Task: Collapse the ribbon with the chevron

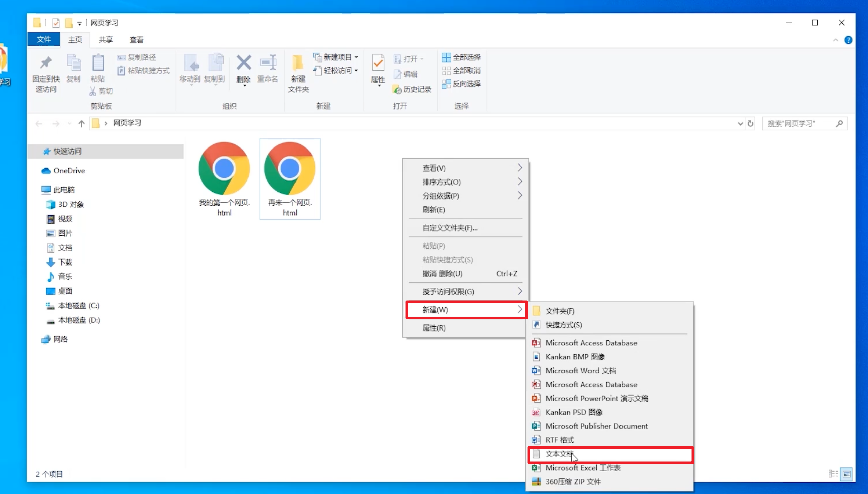Action: pos(835,40)
